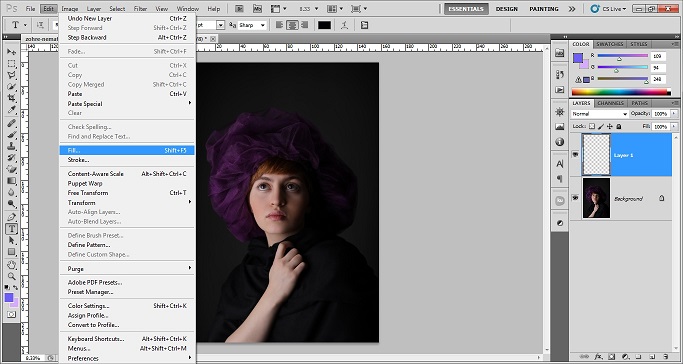This screenshot has height=364, width=683.
Task: Launch Mini Bridge from the application bar
Action: 257,8
